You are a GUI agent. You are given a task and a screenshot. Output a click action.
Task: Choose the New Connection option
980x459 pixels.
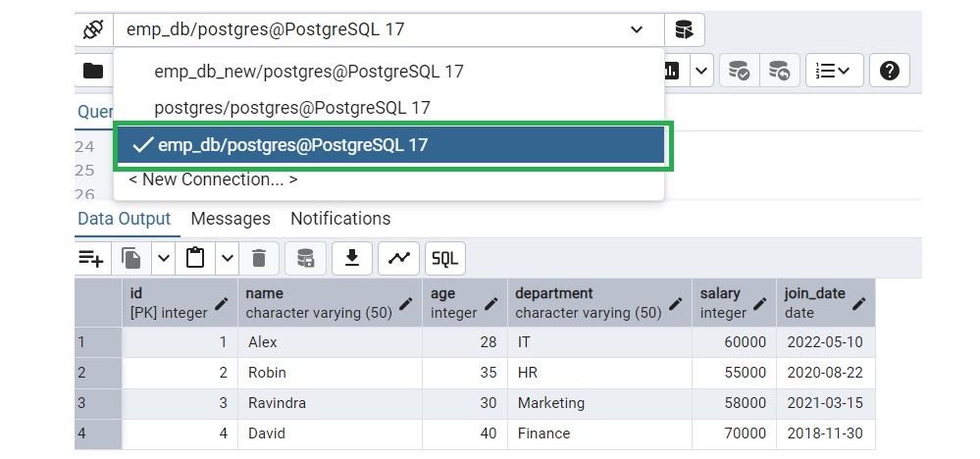coord(213,179)
